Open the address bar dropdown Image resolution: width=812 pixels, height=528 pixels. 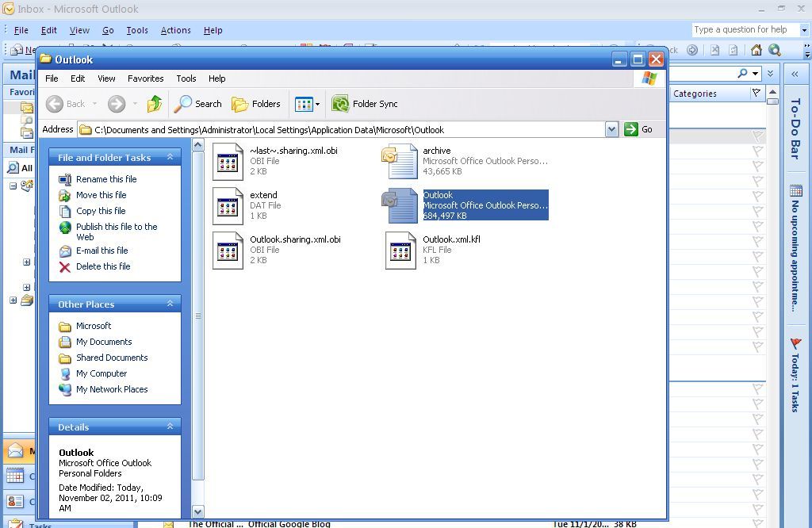pos(611,129)
